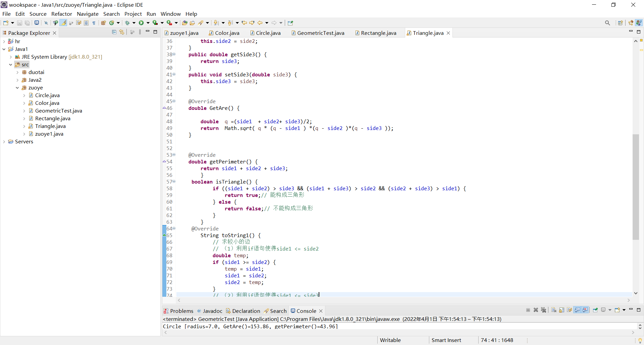Click Last Edit Location icon
The width and height of the screenshot is (644, 345).
coord(244,23)
